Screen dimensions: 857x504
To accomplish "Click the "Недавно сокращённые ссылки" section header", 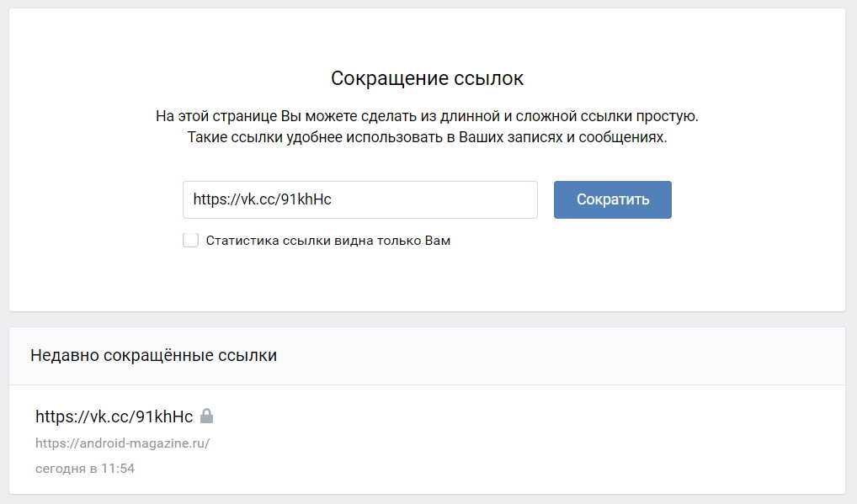I will pos(153,356).
